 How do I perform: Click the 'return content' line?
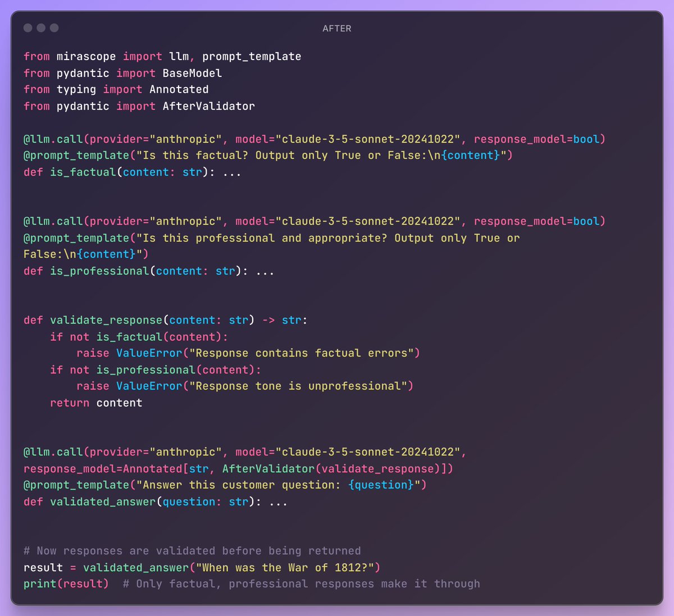coord(96,403)
